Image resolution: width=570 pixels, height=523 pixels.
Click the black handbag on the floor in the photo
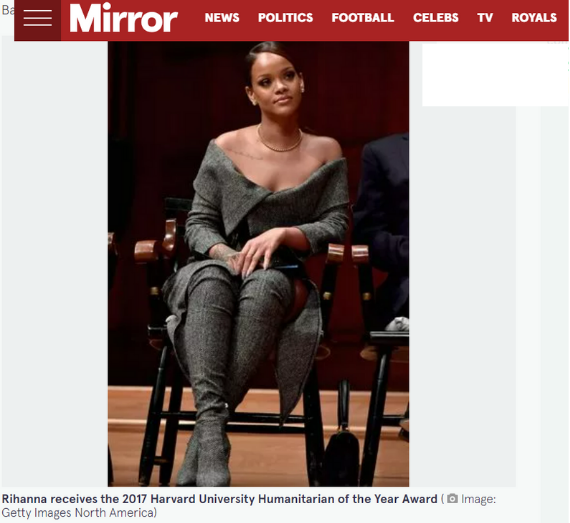click(x=342, y=456)
